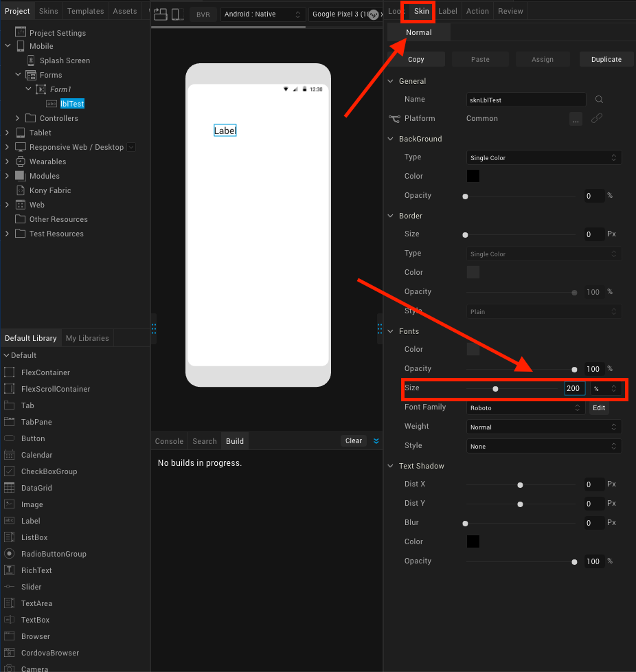The height and width of the screenshot is (672, 636).
Task: Switch to the Templates tab
Action: pos(85,11)
